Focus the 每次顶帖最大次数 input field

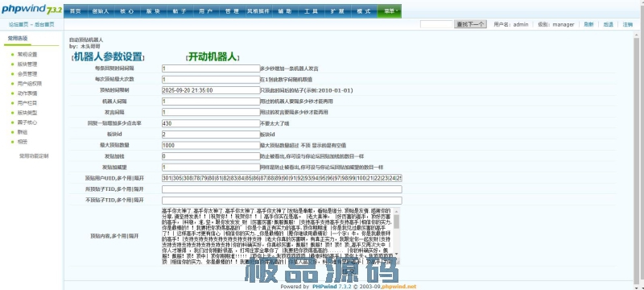pos(211,79)
